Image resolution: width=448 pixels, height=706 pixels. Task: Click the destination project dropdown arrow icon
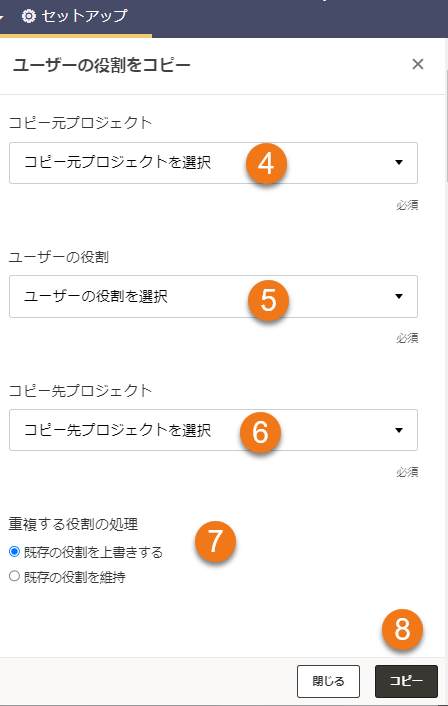[399, 430]
